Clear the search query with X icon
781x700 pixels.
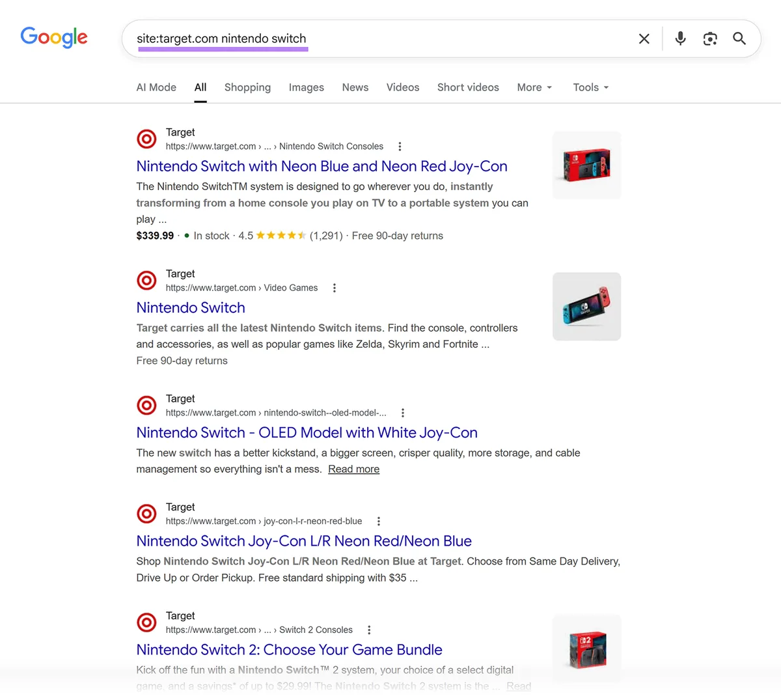point(644,38)
